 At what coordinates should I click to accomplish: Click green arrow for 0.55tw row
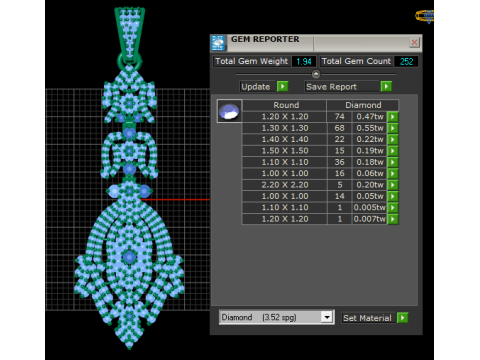(x=393, y=128)
